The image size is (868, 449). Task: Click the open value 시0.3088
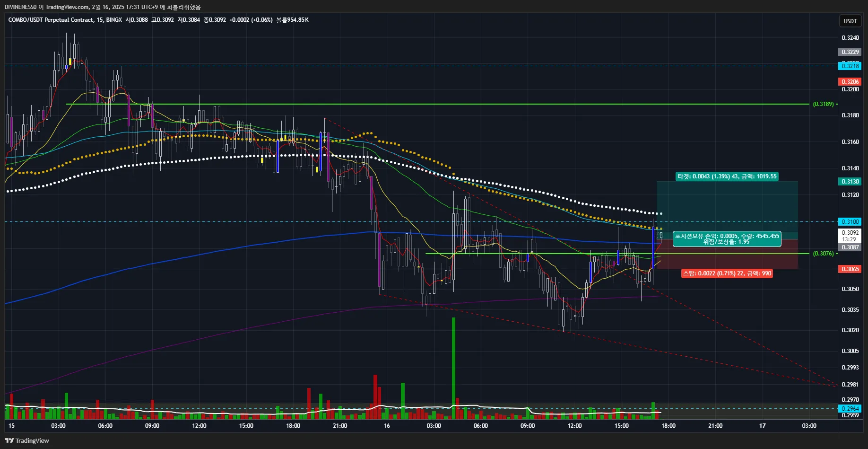pos(137,20)
